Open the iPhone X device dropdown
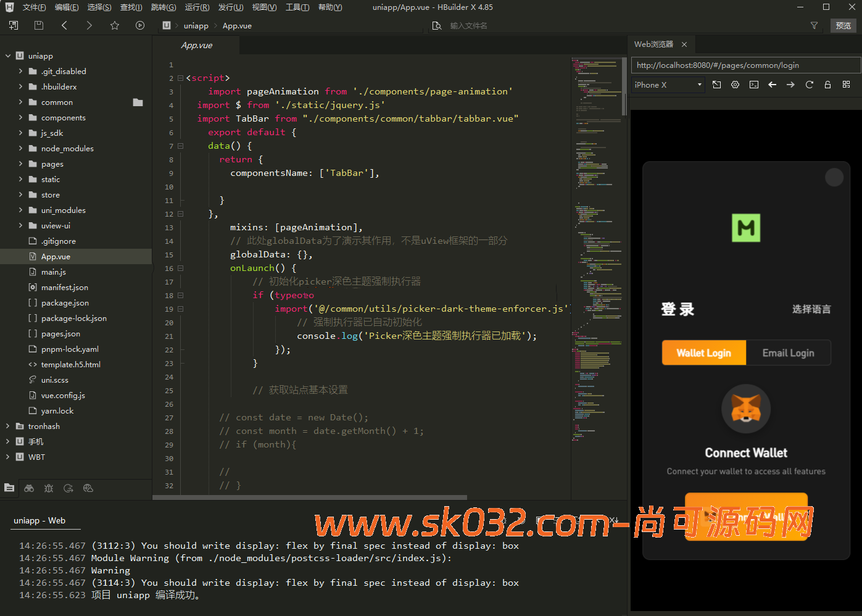The image size is (862, 616). coord(668,85)
